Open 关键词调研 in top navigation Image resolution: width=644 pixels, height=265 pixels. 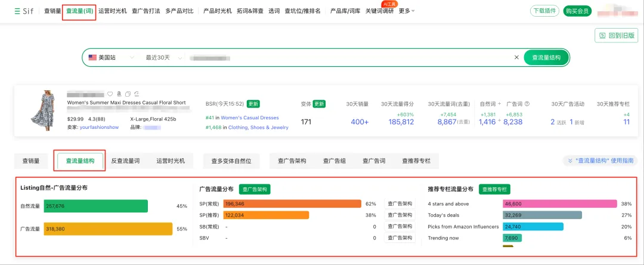(x=379, y=11)
